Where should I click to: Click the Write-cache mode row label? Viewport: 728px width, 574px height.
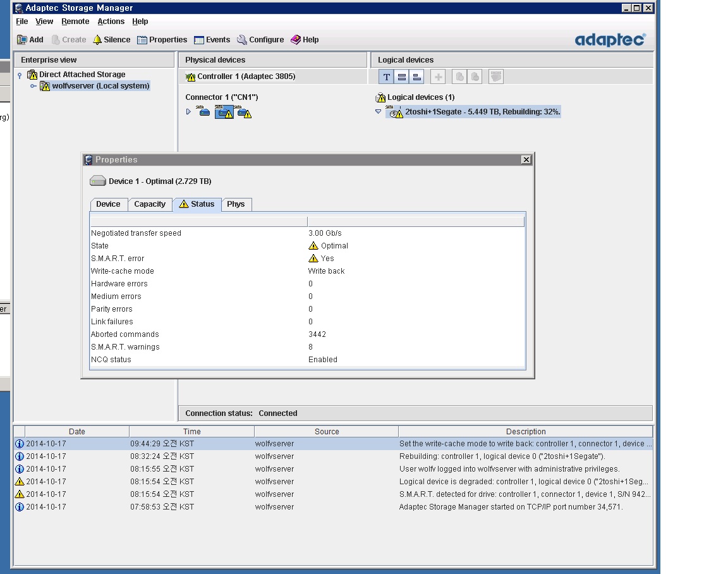[x=123, y=271]
